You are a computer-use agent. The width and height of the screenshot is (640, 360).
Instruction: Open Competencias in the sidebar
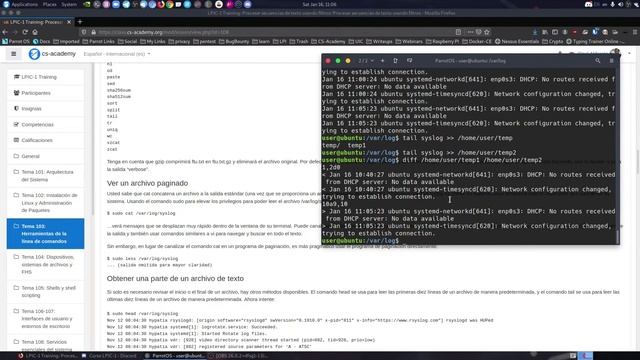45,124
